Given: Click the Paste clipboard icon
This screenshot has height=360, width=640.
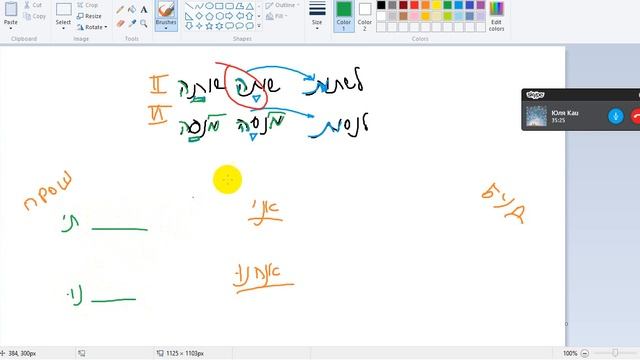Looking at the screenshot, I should click(11, 9).
